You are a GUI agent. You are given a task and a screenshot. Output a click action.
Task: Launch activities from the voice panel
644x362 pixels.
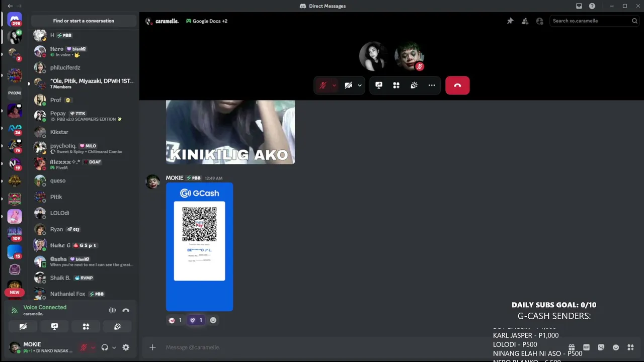tap(86, 326)
